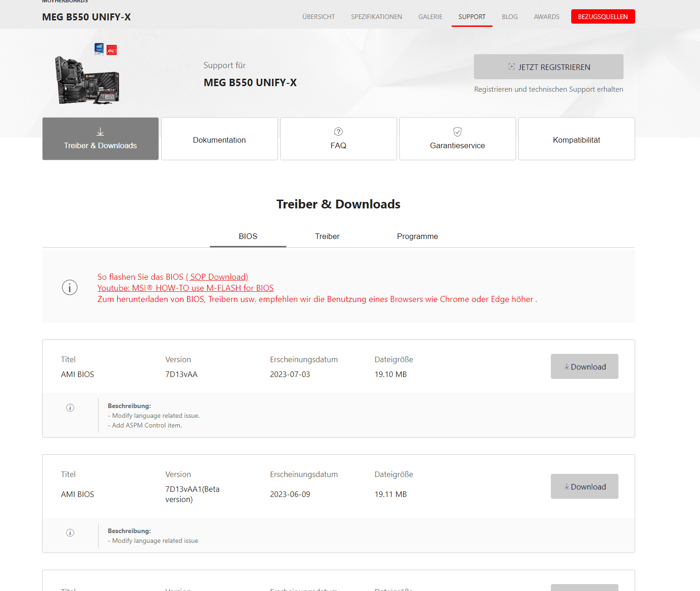
Task: Go to SPEZIFIKATIONEN tab
Action: (x=376, y=17)
